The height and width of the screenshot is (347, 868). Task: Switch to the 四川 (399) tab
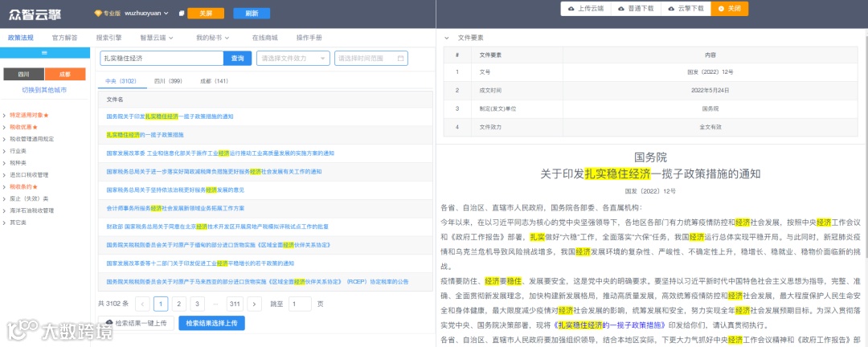coord(168,81)
